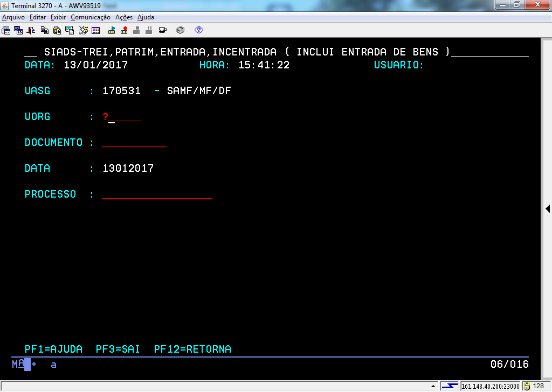Click the Java coffee cup icon
Screen dimensions: 552x392
pos(163,30)
